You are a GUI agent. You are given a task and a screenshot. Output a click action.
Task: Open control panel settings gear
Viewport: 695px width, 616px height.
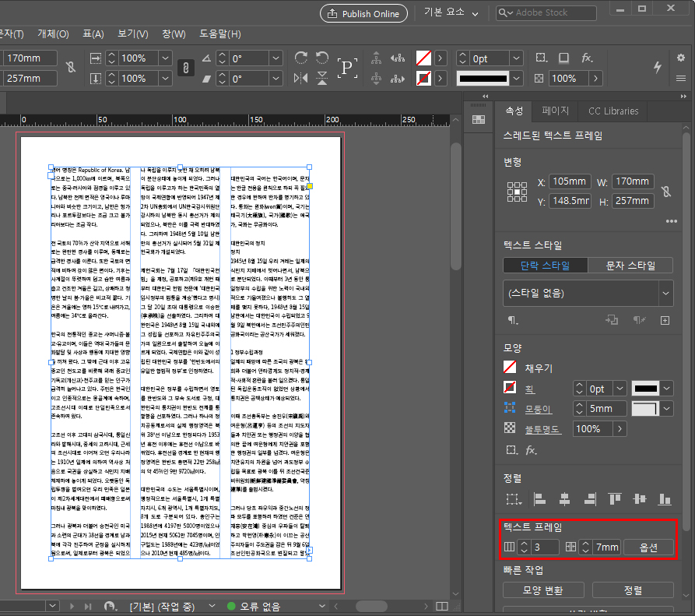pyautogui.click(x=681, y=58)
